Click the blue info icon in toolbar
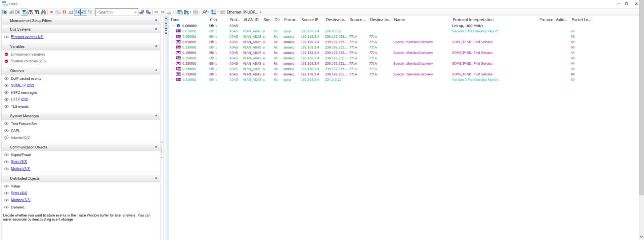Viewport: 644px width, 240px height. pos(5,12)
